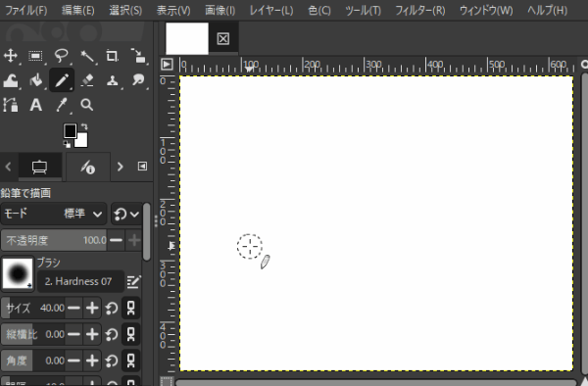Image resolution: width=588 pixels, height=386 pixels.
Task: Adjust the Angle slider
Action: point(33,361)
